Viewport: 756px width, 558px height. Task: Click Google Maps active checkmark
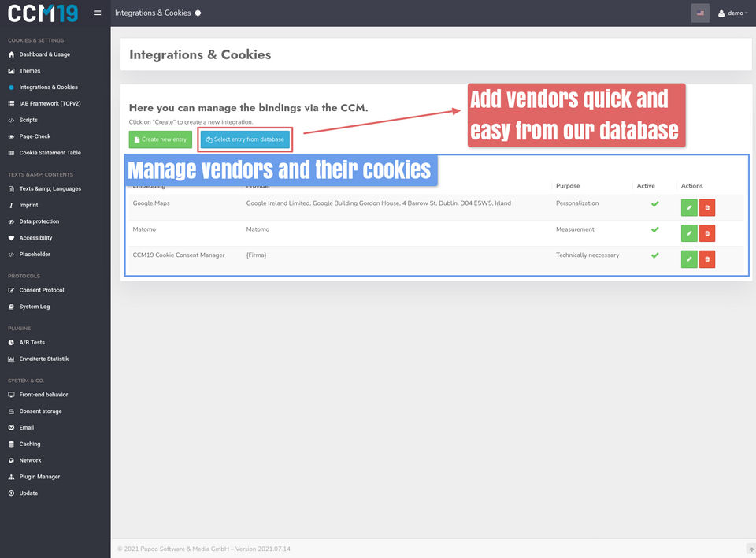point(654,203)
